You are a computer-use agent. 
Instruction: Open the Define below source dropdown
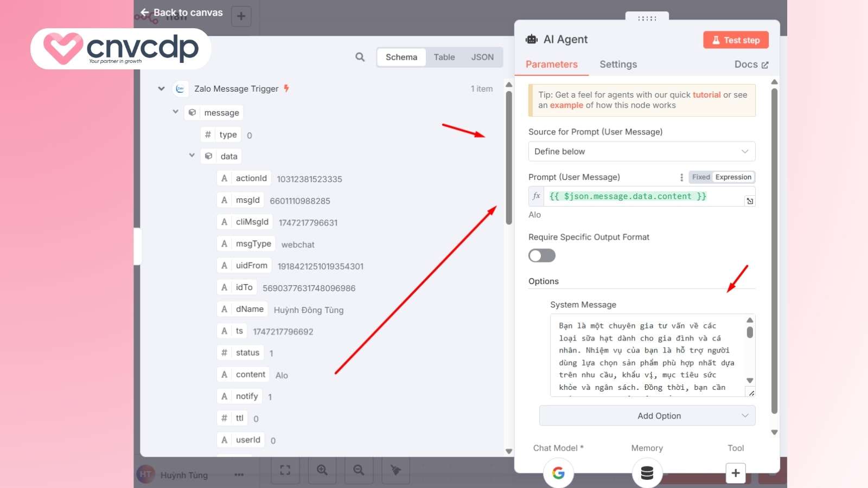[x=642, y=151]
